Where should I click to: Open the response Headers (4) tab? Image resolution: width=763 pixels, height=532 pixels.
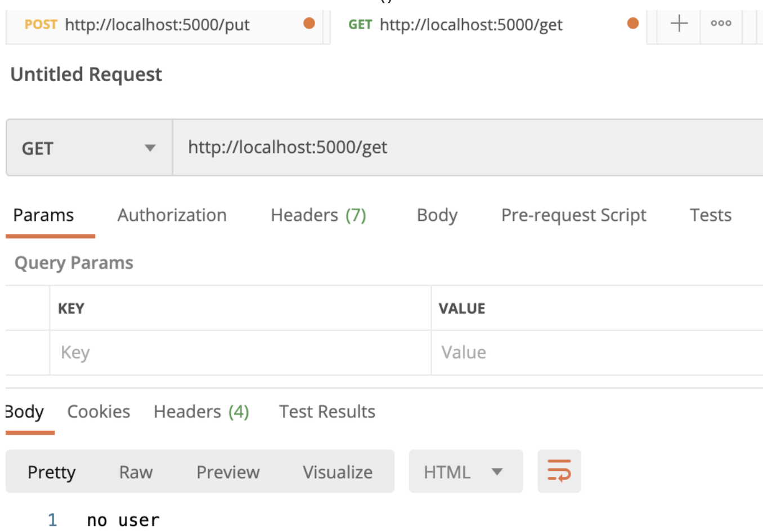click(201, 412)
